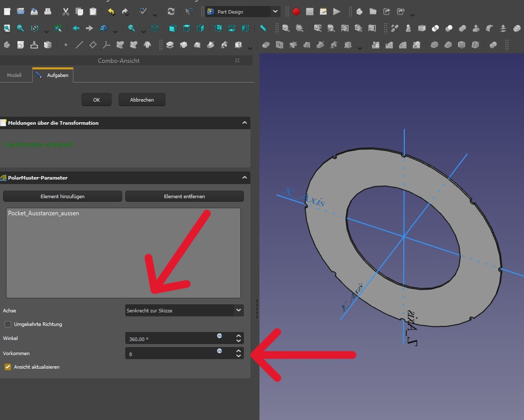The width and height of the screenshot is (524, 420).
Task: Select the Aufgaben tab
Action: [x=53, y=75]
